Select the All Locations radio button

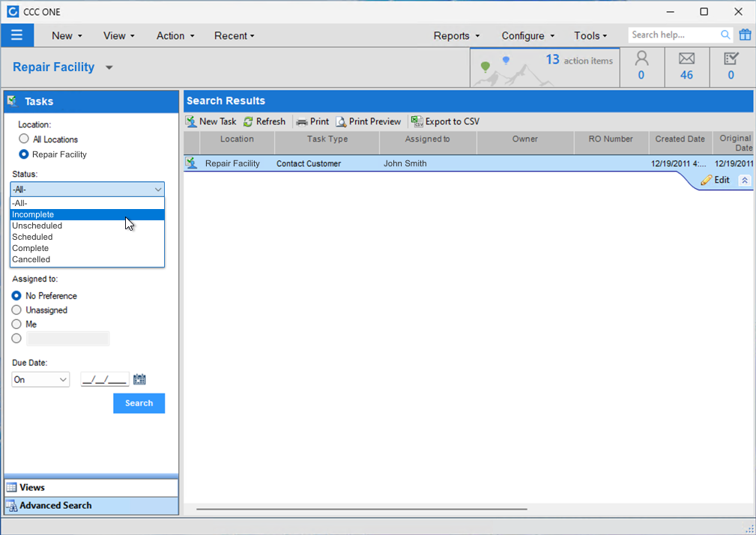pyautogui.click(x=24, y=139)
